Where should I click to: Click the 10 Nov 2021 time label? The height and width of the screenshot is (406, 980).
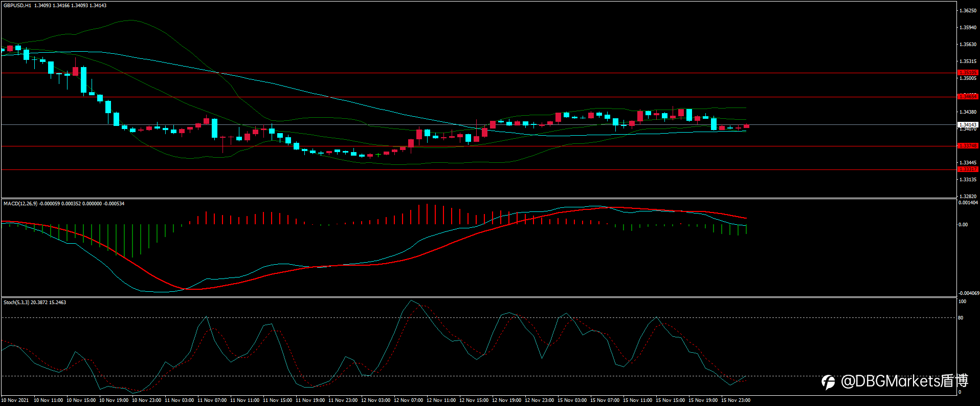pos(15,400)
